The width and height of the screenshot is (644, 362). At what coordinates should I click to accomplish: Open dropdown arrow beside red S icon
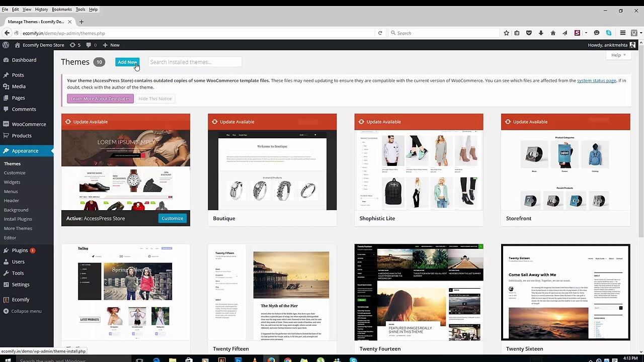click(x=586, y=33)
